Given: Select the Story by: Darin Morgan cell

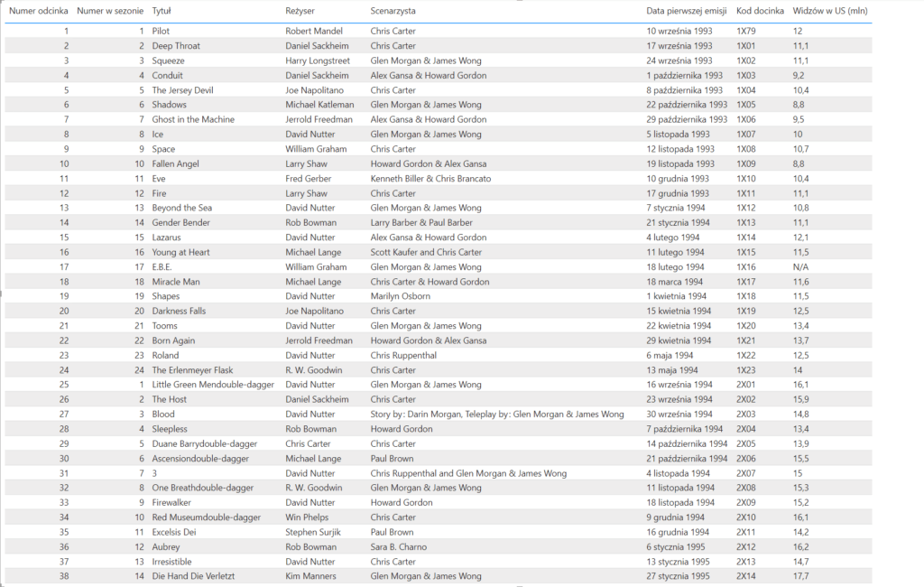Looking at the screenshot, I should (497, 415).
